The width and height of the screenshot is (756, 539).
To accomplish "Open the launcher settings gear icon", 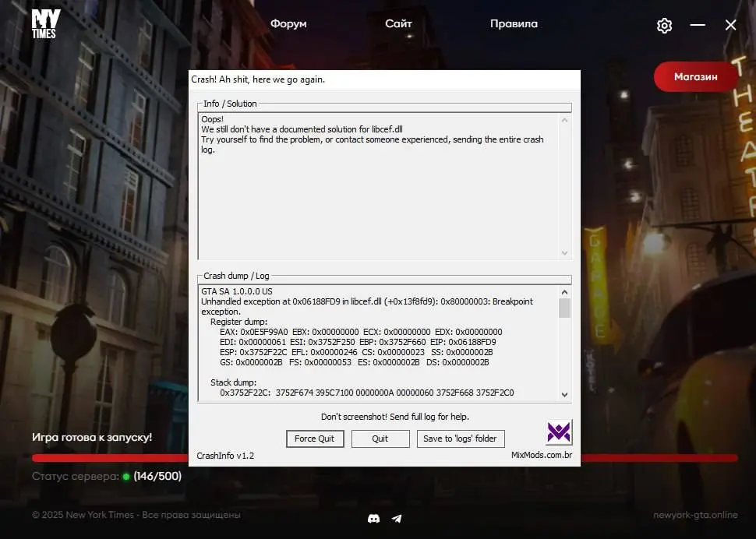I will pyautogui.click(x=664, y=26).
